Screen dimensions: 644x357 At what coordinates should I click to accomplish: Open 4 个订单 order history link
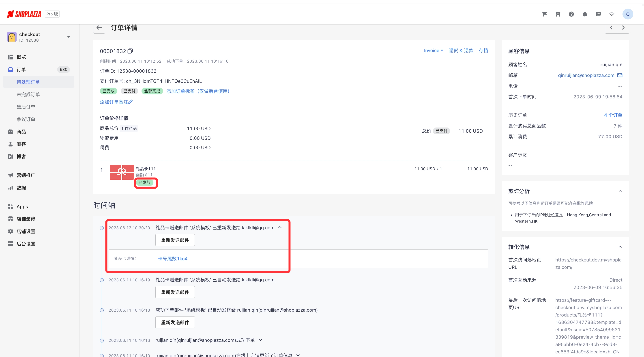coord(613,115)
